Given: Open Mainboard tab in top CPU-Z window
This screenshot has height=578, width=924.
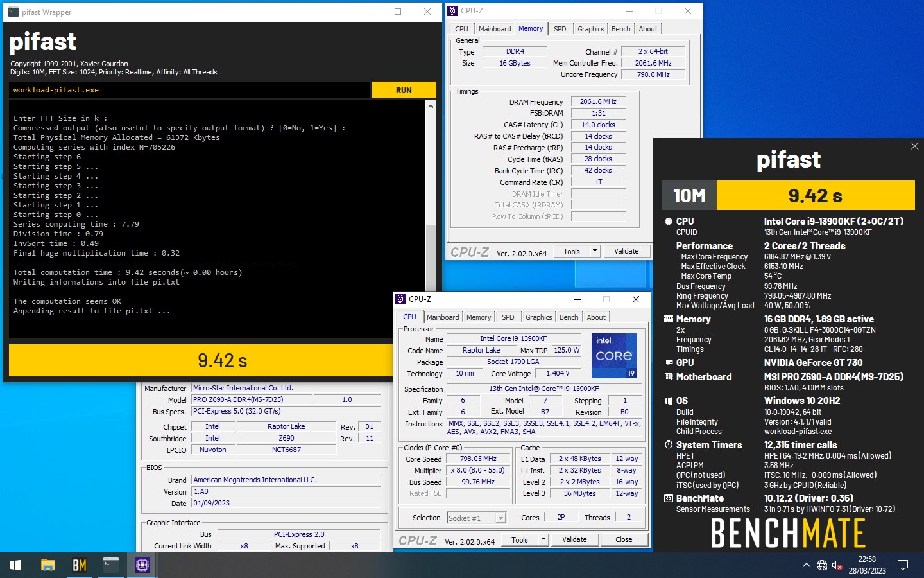Looking at the screenshot, I should pos(495,29).
